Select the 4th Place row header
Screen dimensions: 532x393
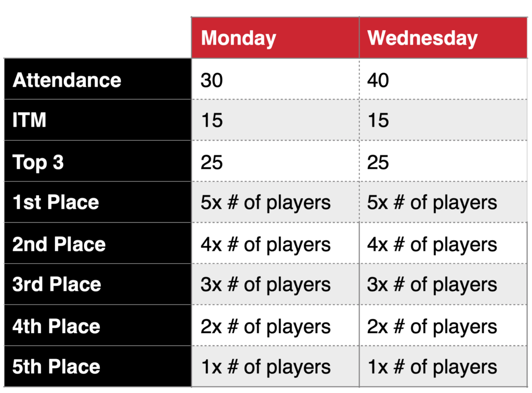(98, 325)
